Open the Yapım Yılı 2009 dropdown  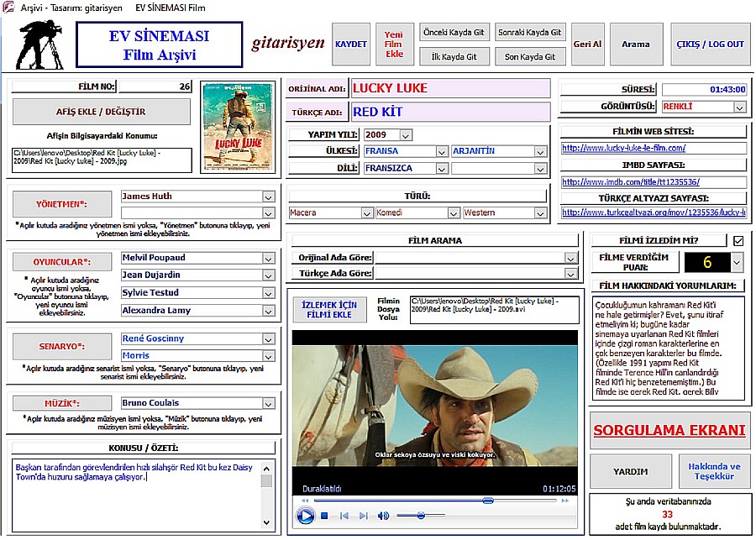(406, 135)
